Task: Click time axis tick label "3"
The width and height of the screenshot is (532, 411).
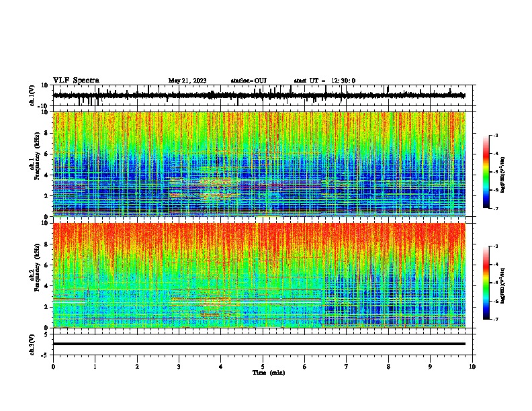Action: coord(179,367)
